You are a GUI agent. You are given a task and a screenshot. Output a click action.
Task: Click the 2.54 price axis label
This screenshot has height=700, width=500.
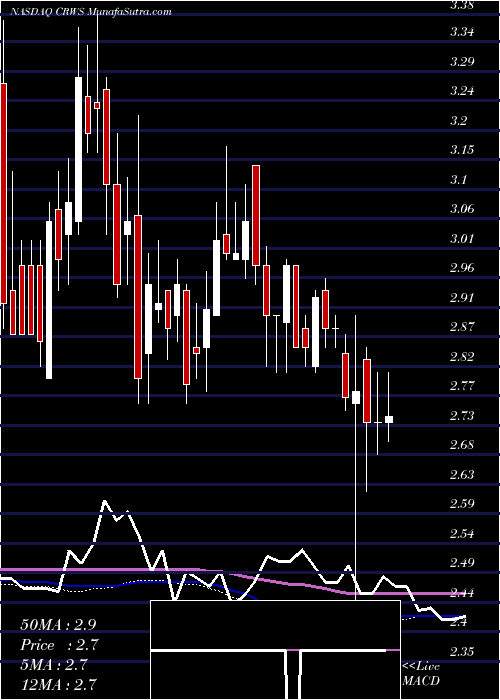tap(462, 533)
